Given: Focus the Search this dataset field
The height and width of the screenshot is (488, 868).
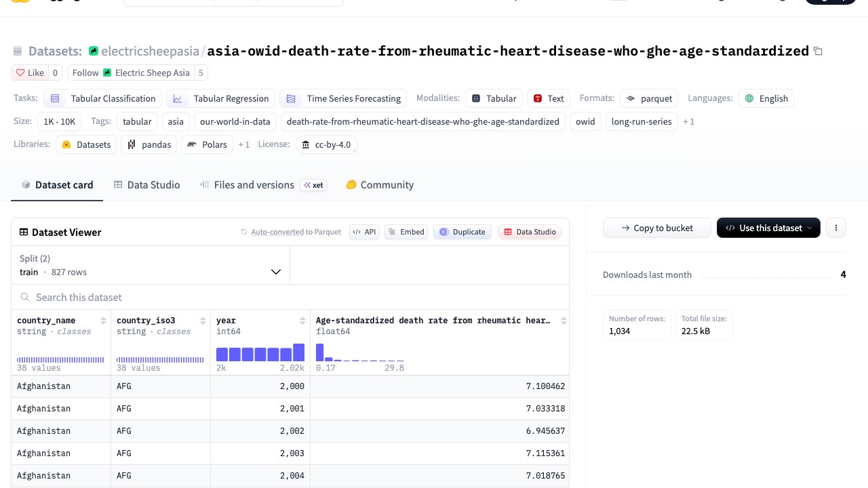Looking at the screenshot, I should [x=290, y=297].
